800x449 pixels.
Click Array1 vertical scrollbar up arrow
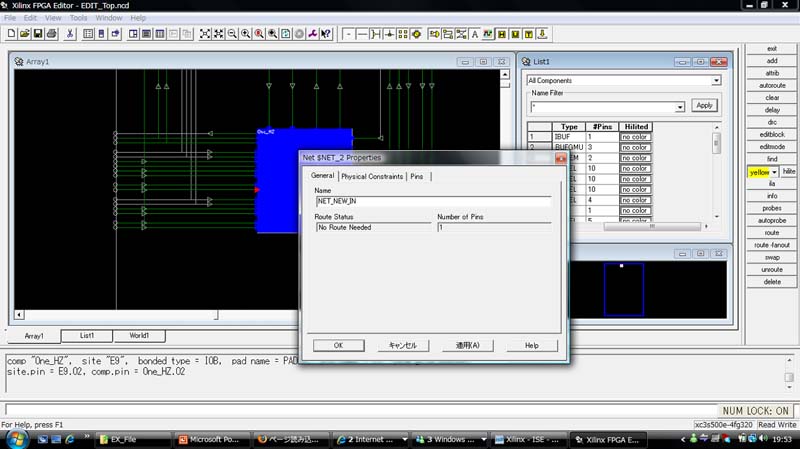coord(505,74)
